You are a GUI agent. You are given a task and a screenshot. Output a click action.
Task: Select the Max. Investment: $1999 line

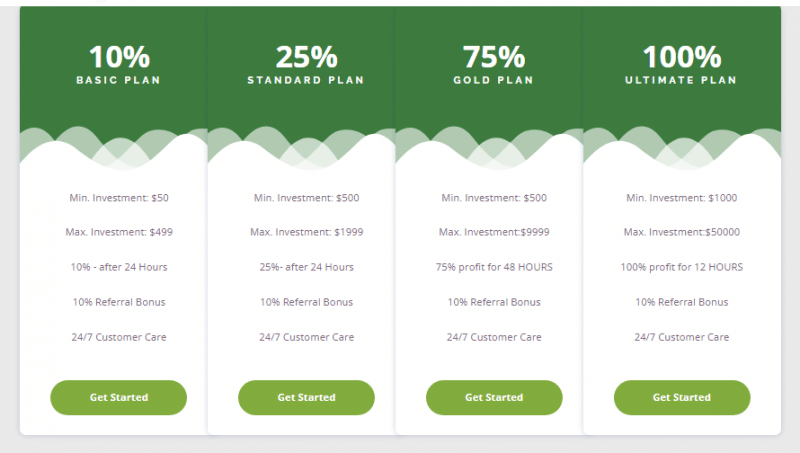tap(306, 232)
